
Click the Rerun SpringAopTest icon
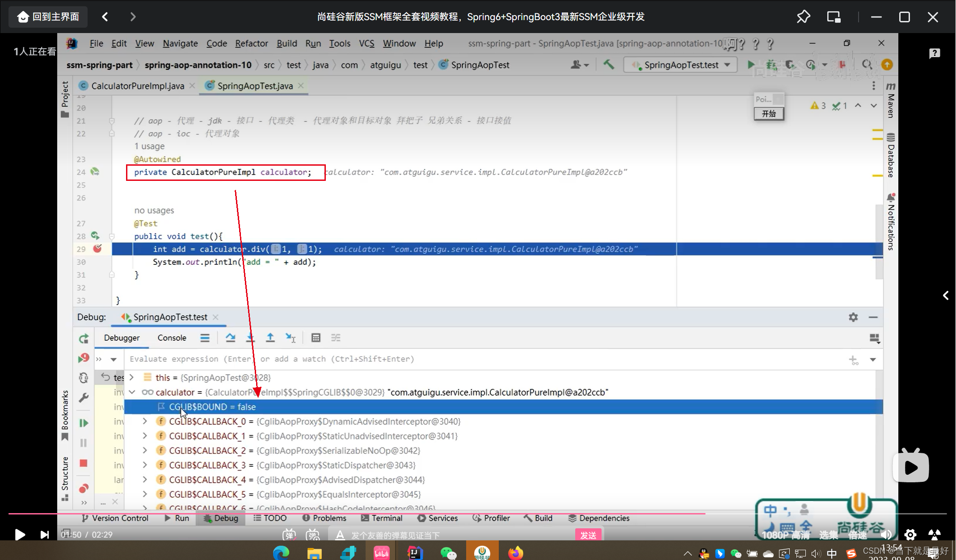coord(84,339)
